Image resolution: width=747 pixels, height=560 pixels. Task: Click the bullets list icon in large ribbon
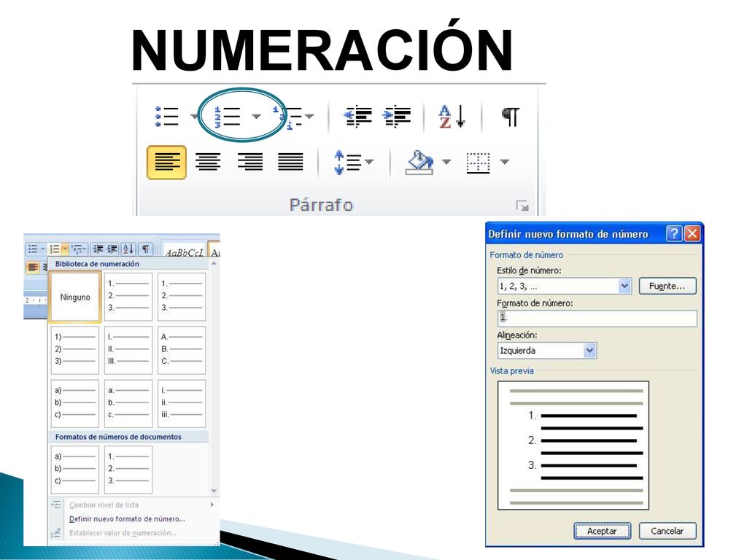pyautogui.click(x=167, y=117)
